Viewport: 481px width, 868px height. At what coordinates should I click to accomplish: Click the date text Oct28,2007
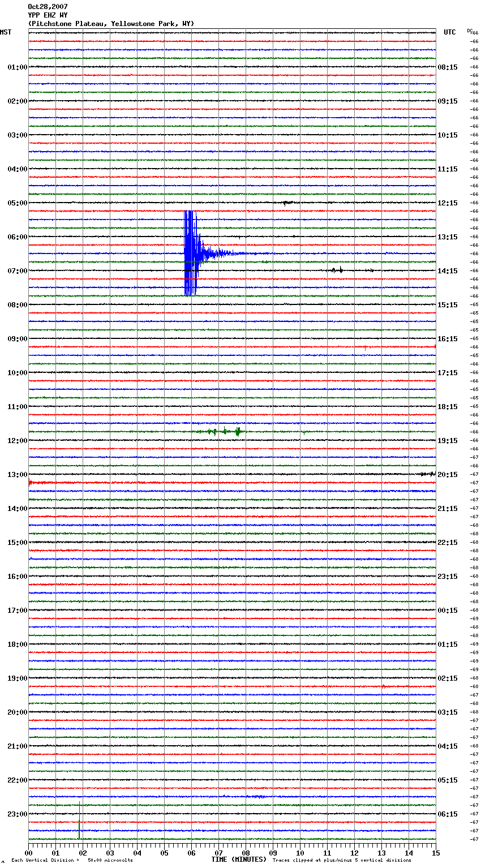tap(48, 7)
